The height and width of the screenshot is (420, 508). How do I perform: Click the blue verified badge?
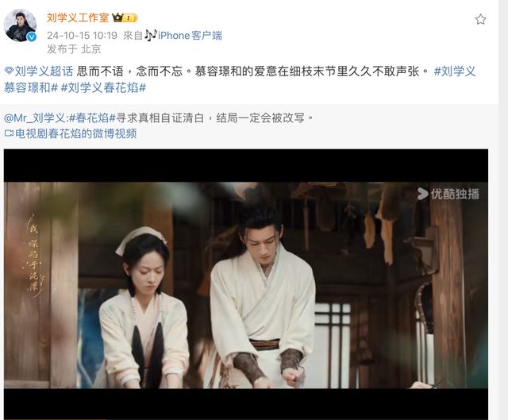32,37
